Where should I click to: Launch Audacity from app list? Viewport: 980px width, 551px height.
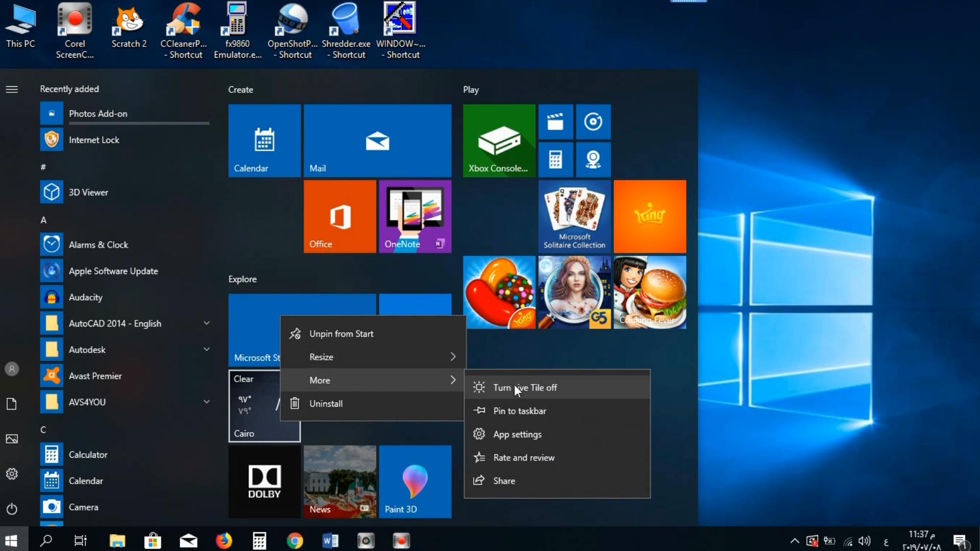[x=125, y=297]
